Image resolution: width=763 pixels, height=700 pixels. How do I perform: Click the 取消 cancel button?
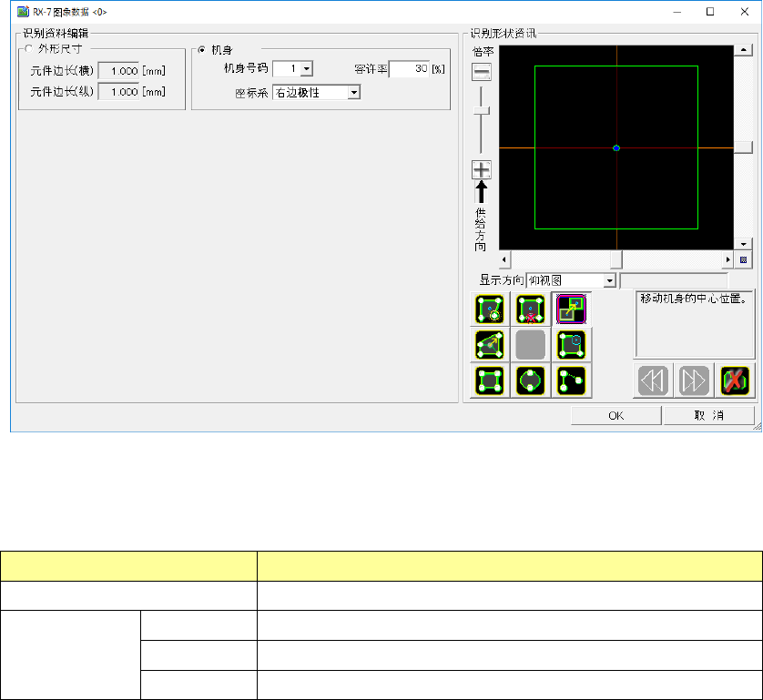tap(708, 415)
